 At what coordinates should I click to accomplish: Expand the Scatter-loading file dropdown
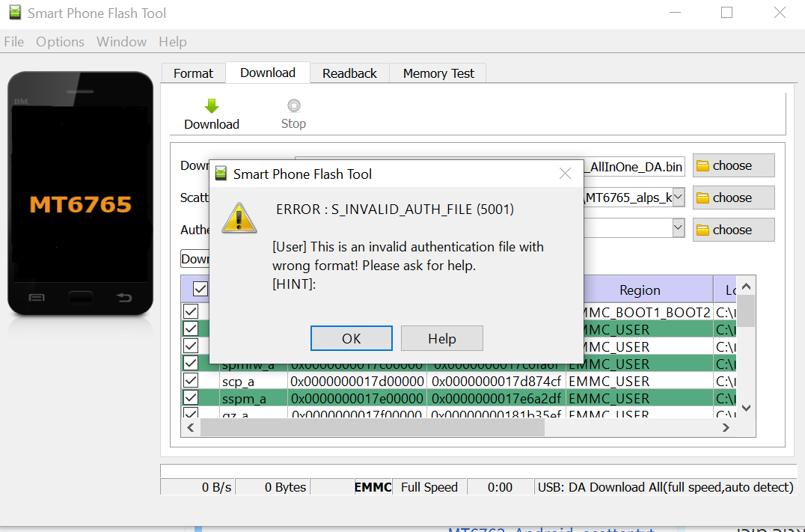tap(678, 198)
